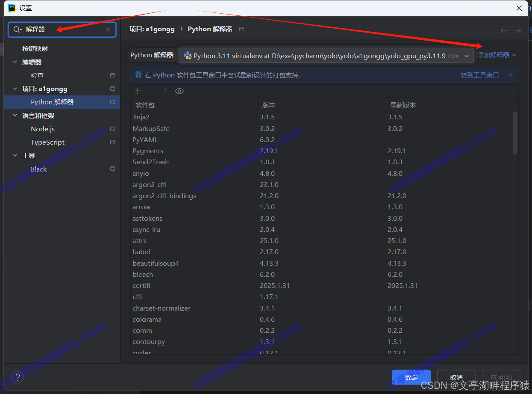Click the gift icon in the banner
The image size is (532, 394).
coord(138,74)
